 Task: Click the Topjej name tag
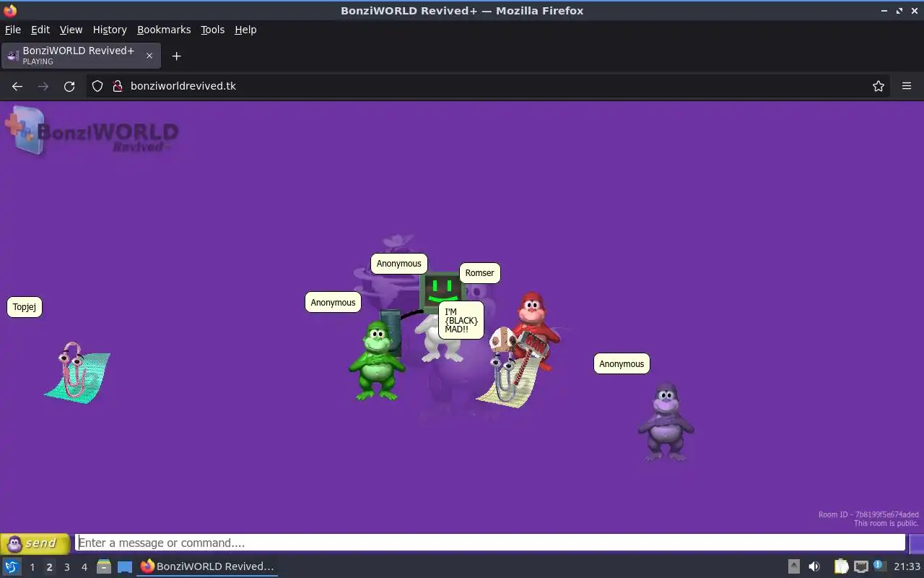pyautogui.click(x=25, y=307)
